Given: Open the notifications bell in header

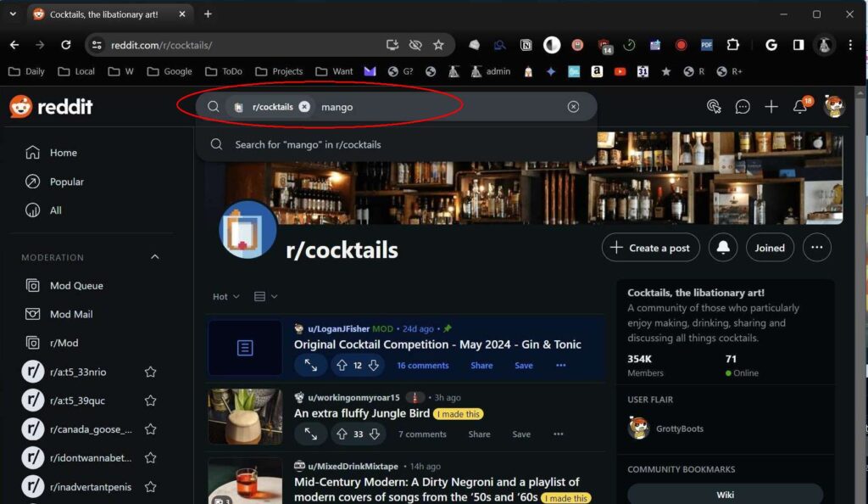Looking at the screenshot, I should [799, 107].
